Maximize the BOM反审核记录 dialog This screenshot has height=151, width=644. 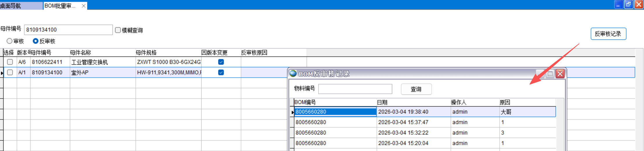point(550,74)
